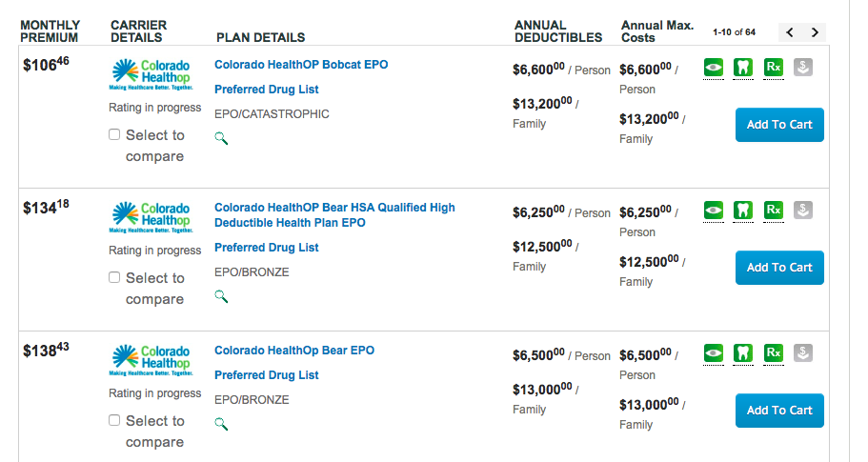The height and width of the screenshot is (462, 868).
Task: Click the vision eye icon for Bobcat EPO
Action: click(714, 68)
